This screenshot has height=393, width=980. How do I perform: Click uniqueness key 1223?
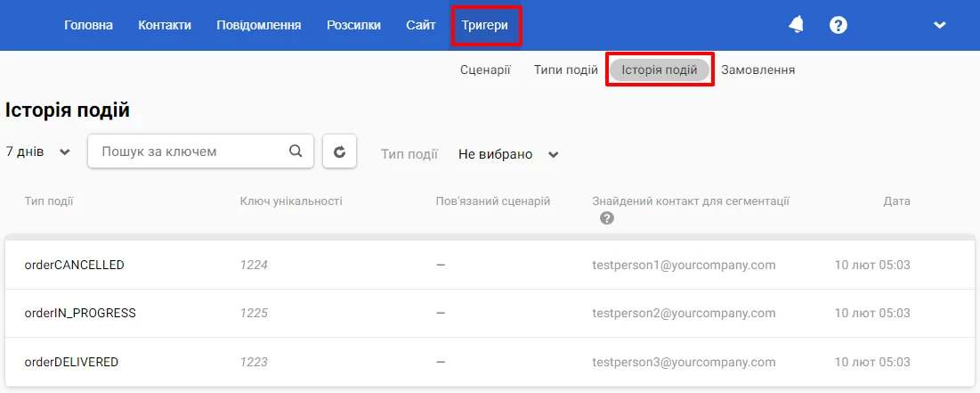tap(254, 362)
